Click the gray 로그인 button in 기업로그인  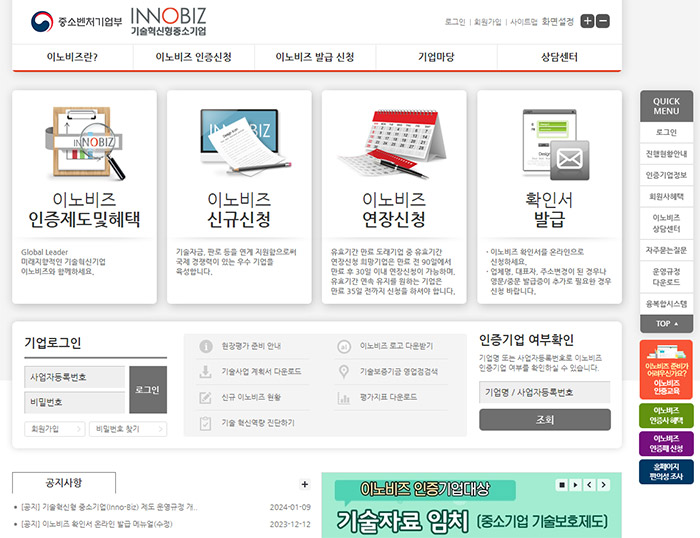[x=148, y=390]
